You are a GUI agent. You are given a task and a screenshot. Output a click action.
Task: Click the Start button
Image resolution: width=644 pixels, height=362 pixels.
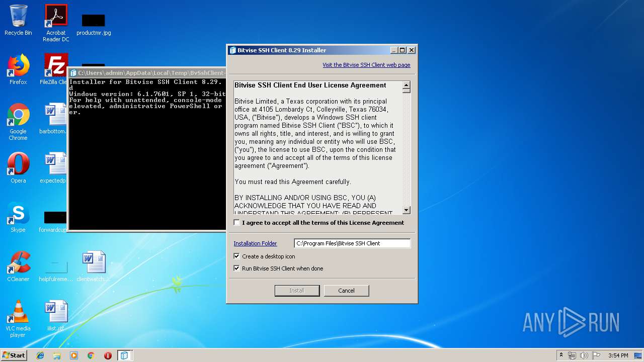(14, 355)
